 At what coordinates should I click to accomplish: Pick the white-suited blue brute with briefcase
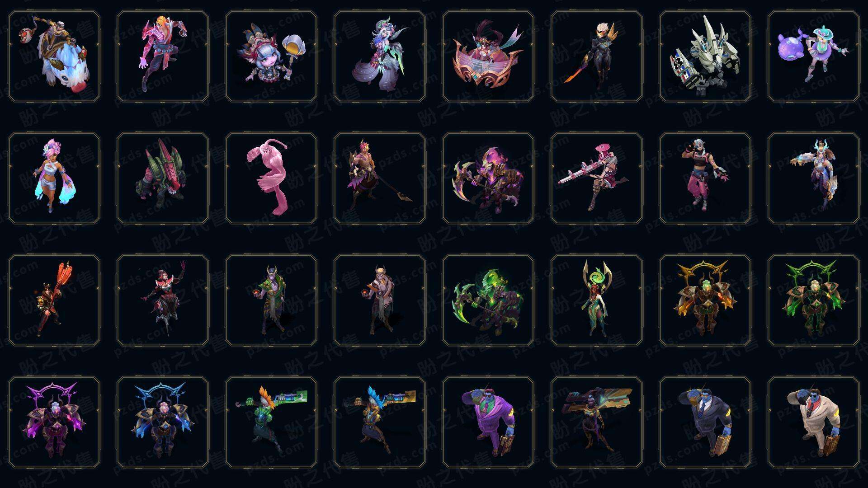tap(814, 422)
